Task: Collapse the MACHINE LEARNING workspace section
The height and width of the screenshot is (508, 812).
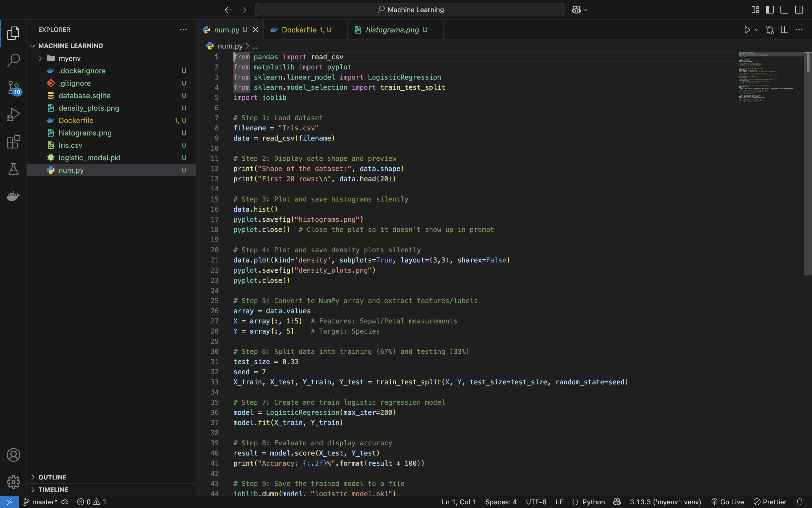Action: click(111, 46)
